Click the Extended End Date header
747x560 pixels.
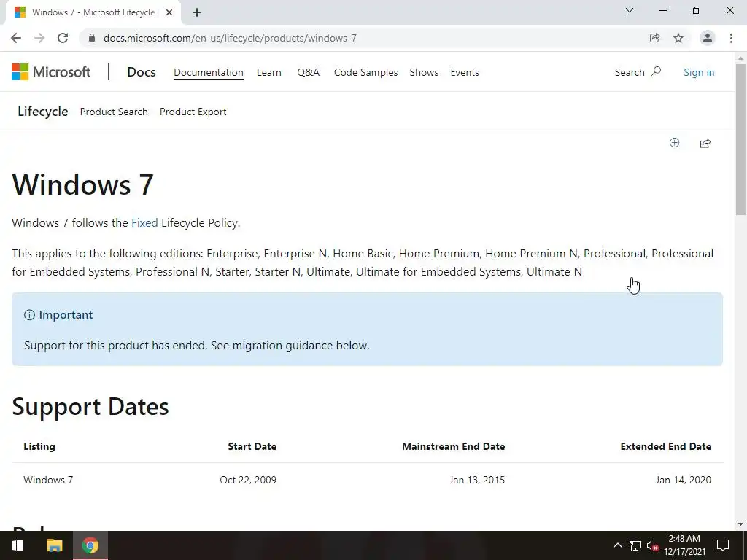pyautogui.click(x=665, y=446)
